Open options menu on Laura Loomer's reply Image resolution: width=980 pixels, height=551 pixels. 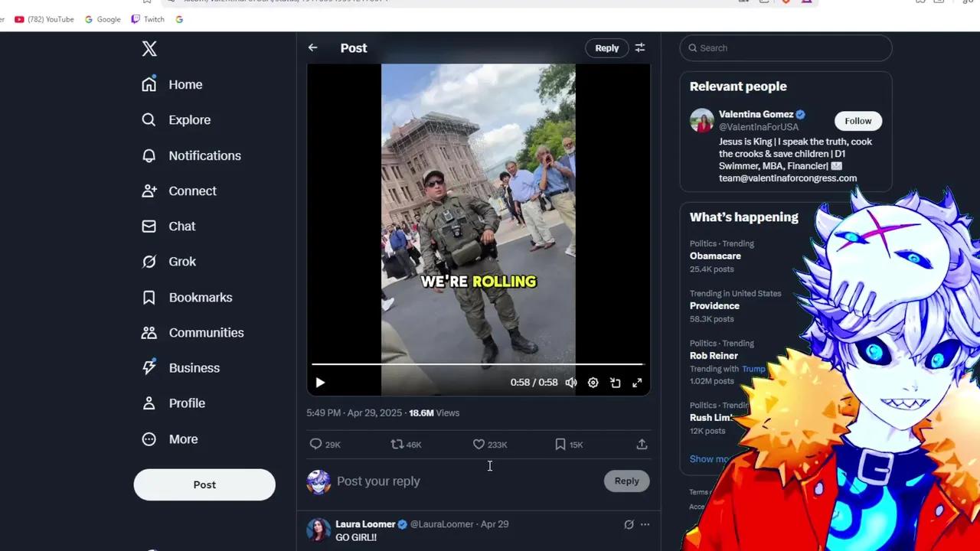pyautogui.click(x=645, y=524)
